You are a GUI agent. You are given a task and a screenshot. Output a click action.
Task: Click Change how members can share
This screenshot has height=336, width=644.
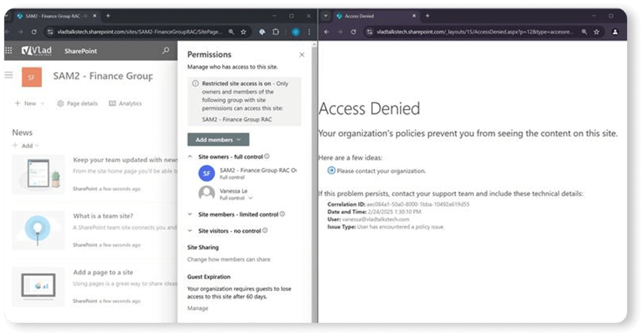229,259
